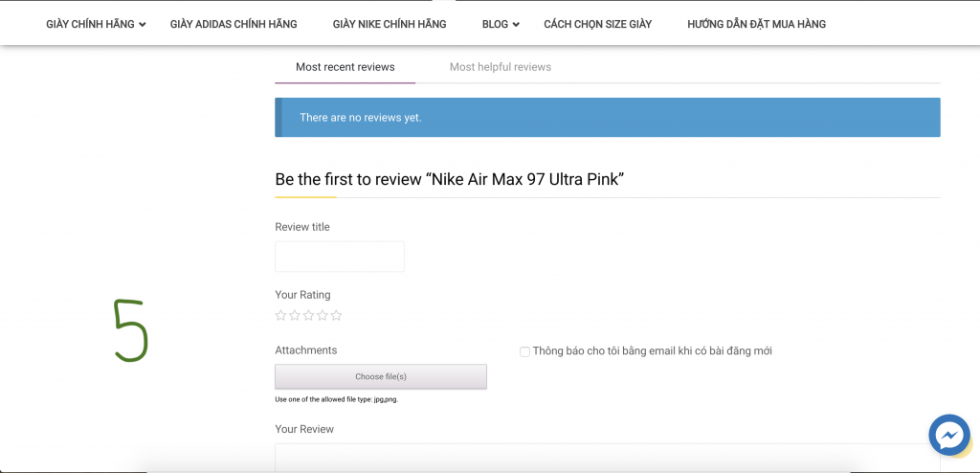Enable the email notification checkbox for new posts
This screenshot has width=980, height=473.
point(525,352)
